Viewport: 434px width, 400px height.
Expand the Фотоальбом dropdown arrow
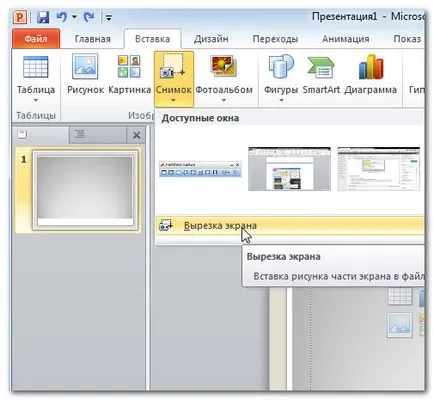[x=224, y=100]
